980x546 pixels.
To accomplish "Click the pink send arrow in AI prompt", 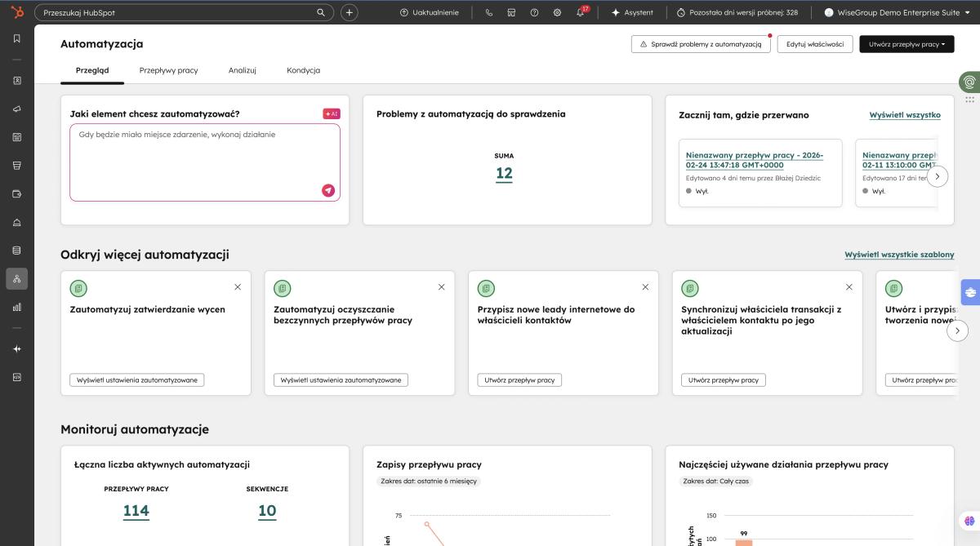I will coord(328,190).
